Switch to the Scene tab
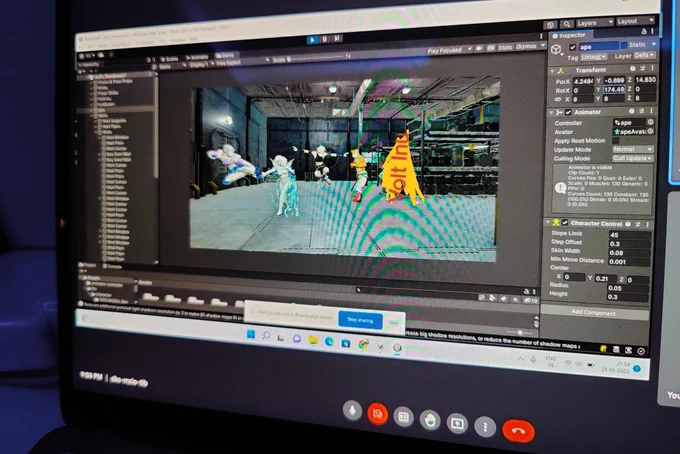This screenshot has height=454, width=680. [x=169, y=59]
